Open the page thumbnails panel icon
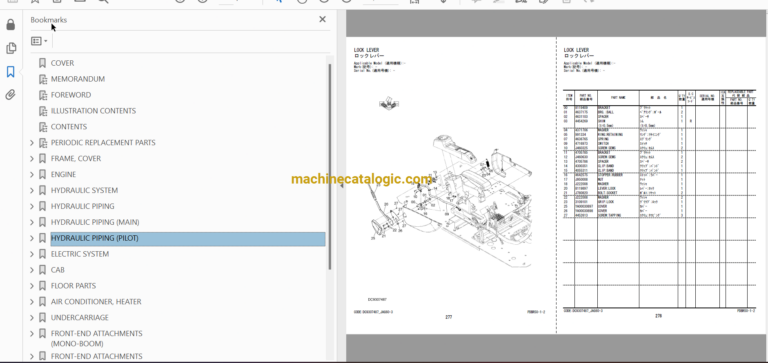Image resolution: width=768 pixels, height=363 pixels. click(x=10, y=48)
